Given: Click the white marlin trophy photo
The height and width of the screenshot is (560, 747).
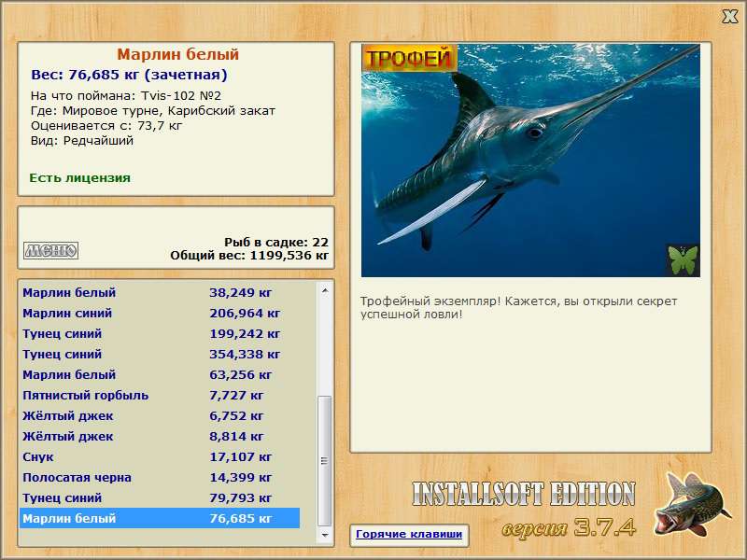Looking at the screenshot, I should 530,161.
